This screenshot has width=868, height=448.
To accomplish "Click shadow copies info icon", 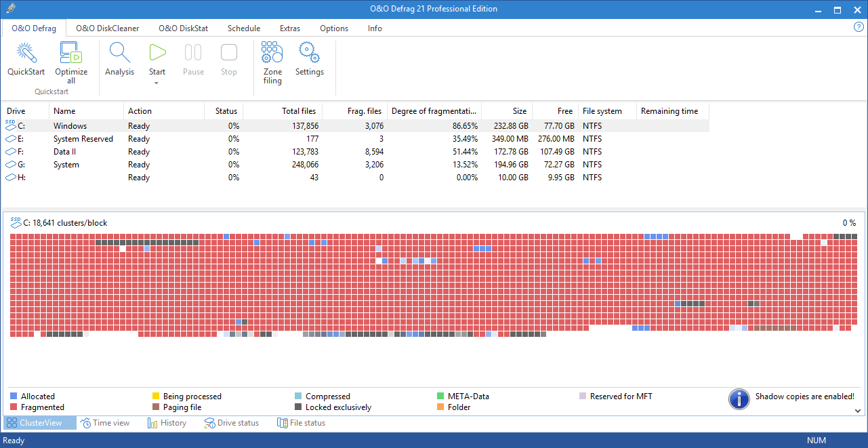I will coord(739,399).
